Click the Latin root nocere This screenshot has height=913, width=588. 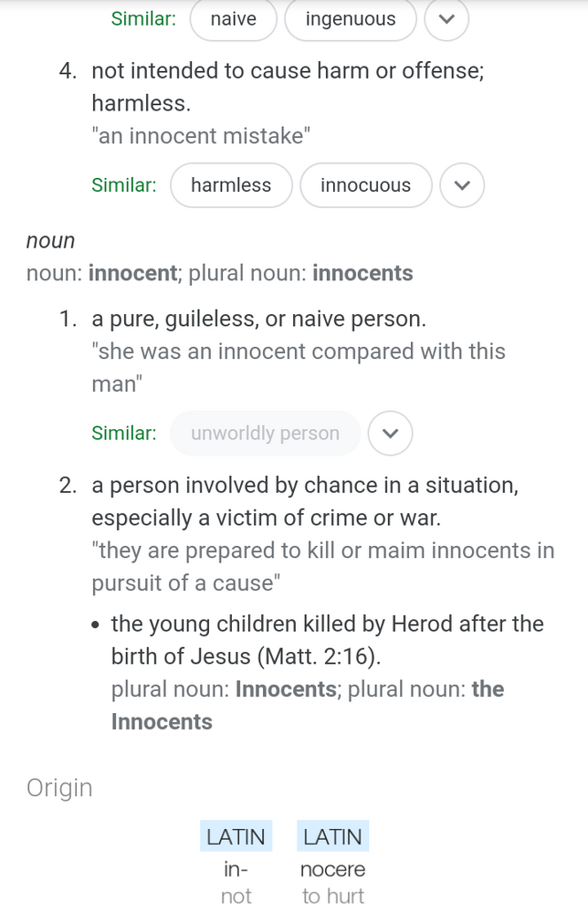pos(333,869)
